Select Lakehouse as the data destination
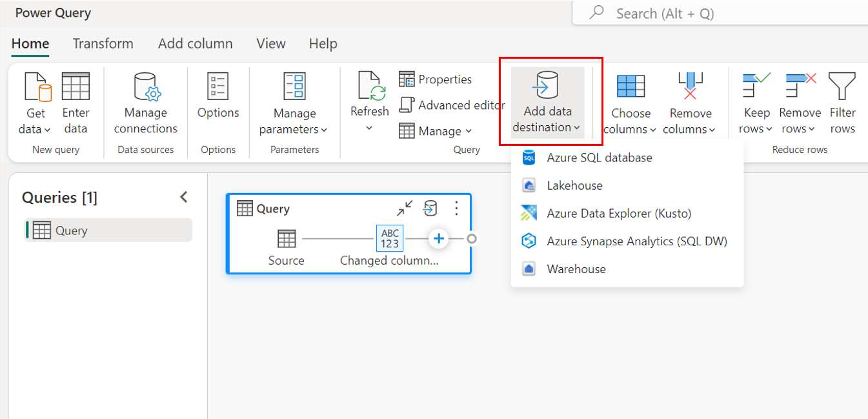The height and width of the screenshot is (419, 868). (x=574, y=185)
